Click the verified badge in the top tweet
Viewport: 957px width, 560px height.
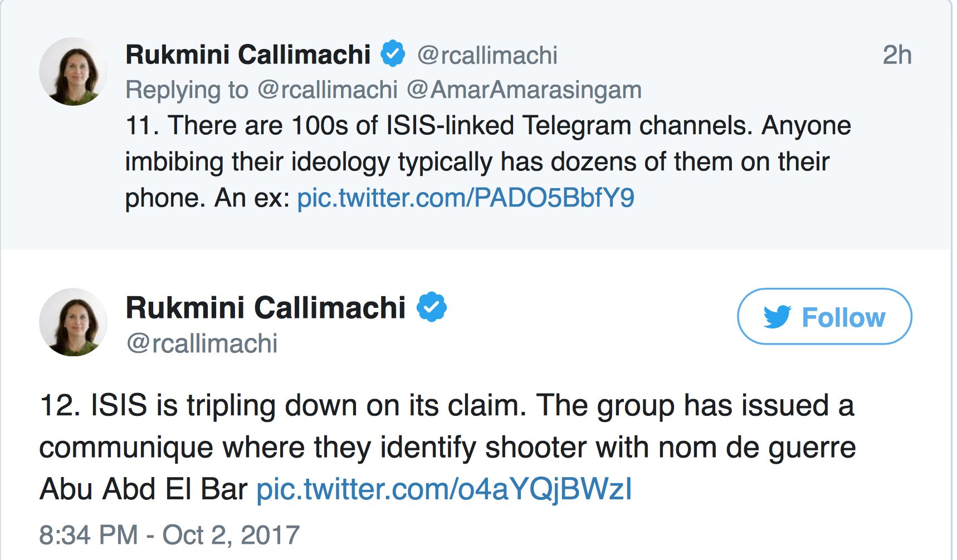coord(393,54)
